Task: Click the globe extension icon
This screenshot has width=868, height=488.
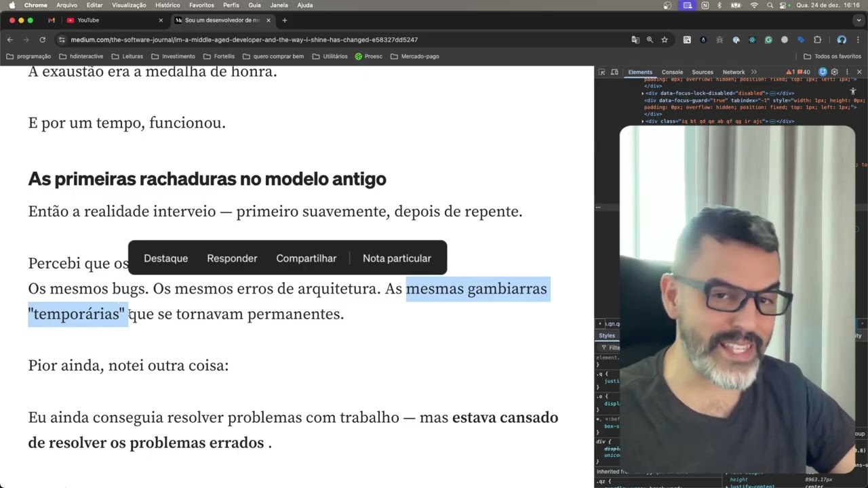Action: pos(785,40)
